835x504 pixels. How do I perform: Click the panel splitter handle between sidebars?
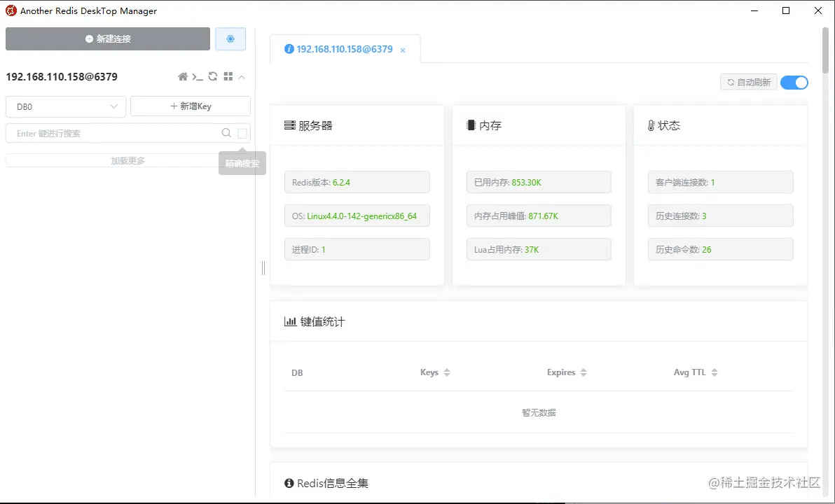coord(263,267)
